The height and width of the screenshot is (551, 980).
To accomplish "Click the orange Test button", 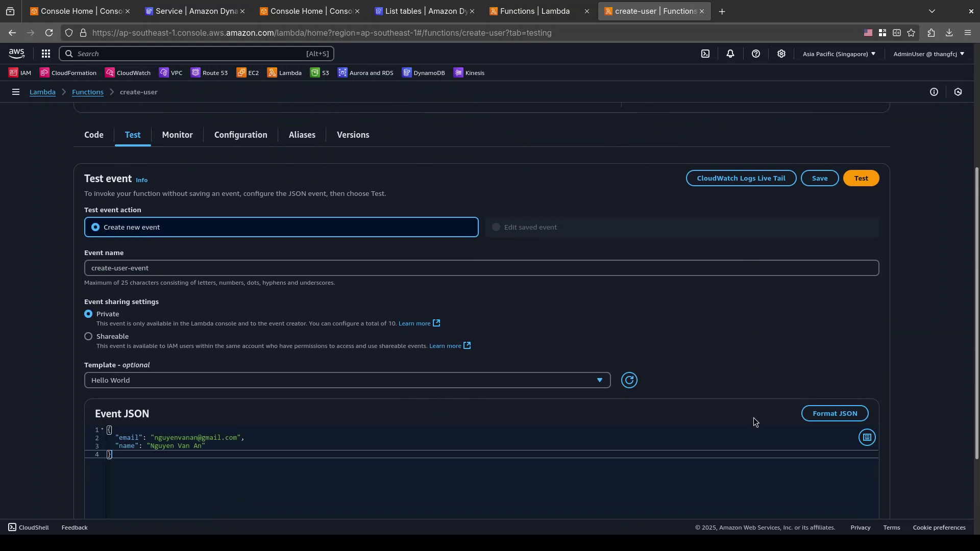I will (861, 178).
